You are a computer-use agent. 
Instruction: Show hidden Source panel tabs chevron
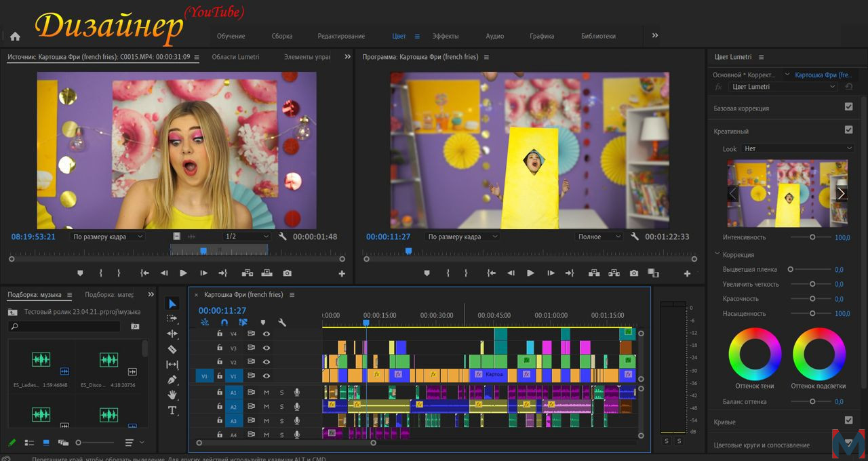click(348, 57)
